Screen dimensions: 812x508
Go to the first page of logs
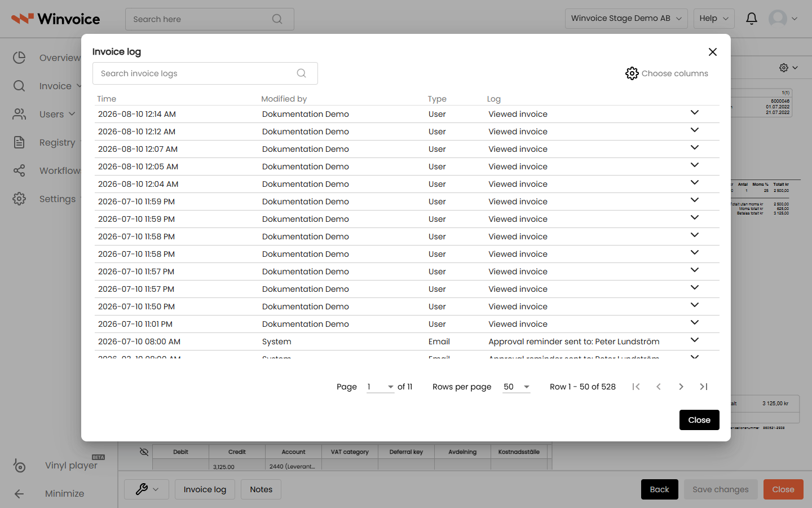point(636,387)
